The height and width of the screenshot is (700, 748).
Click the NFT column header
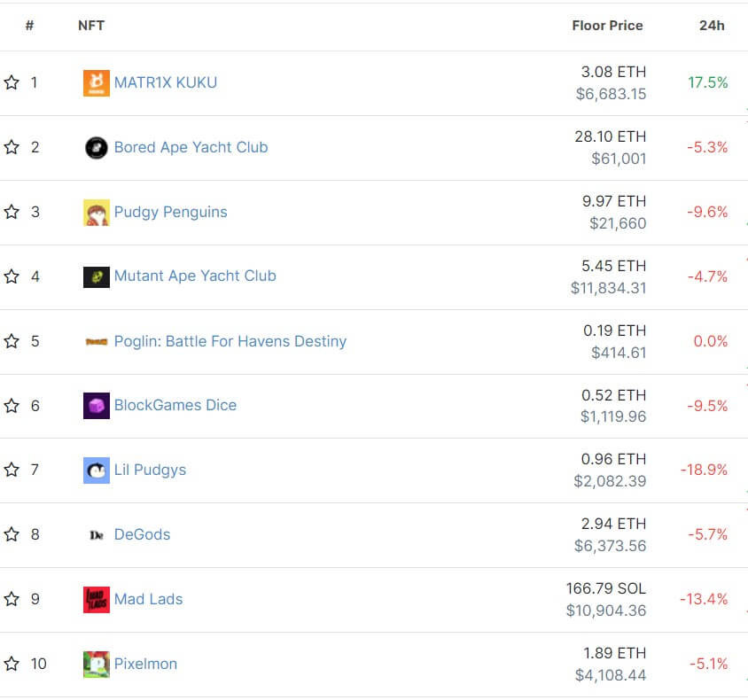[91, 26]
